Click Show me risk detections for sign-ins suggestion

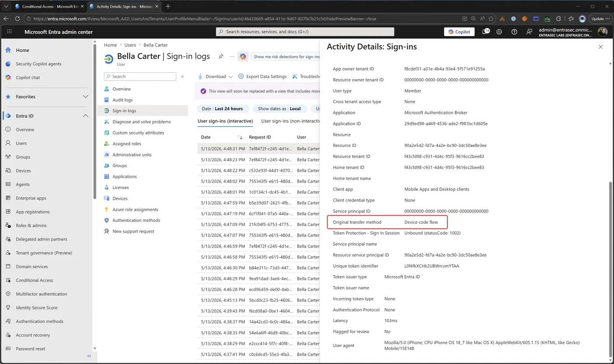(286, 57)
